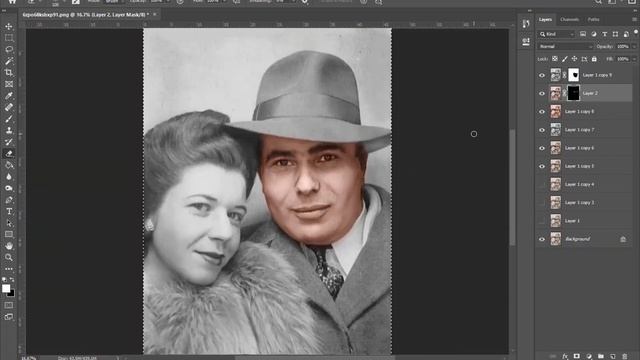Screen dimensions: 640x360
Task: Hide Layer 1 copy 8 visibility eye
Action: point(542,112)
